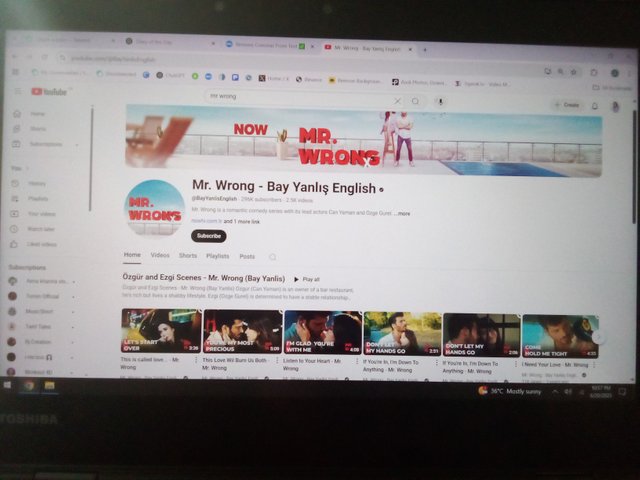The width and height of the screenshot is (640, 480).
Task: Switch to the Playlists channel tab
Action: click(x=218, y=256)
